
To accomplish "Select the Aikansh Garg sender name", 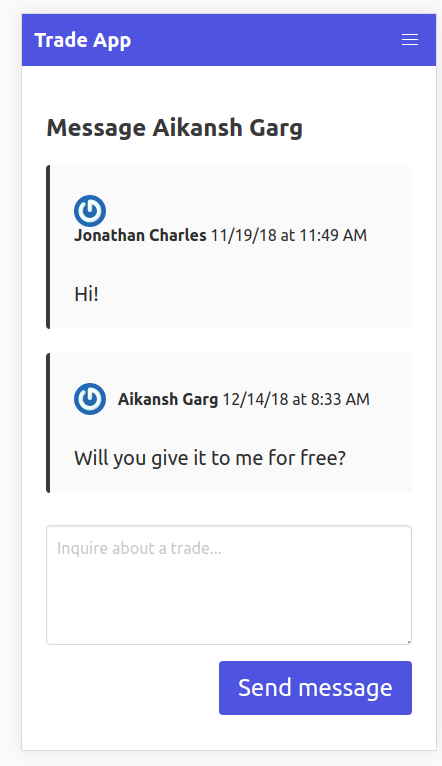I will click(x=168, y=399).
